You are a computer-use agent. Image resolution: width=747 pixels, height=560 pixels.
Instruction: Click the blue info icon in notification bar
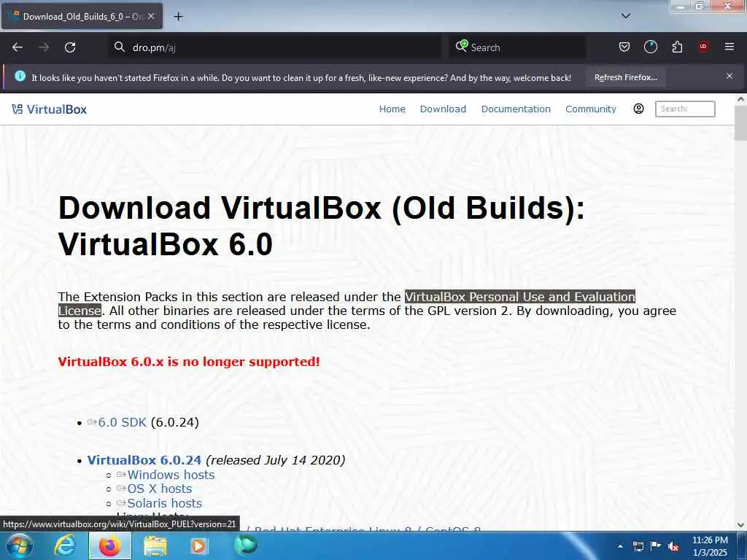click(20, 76)
